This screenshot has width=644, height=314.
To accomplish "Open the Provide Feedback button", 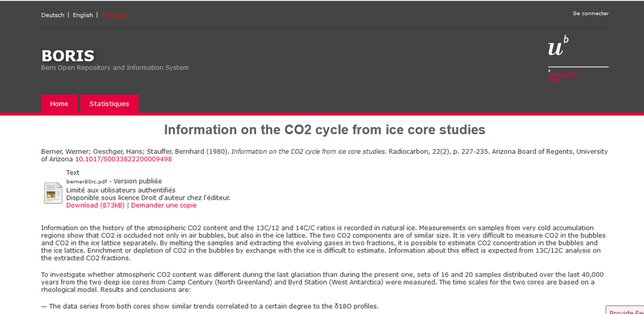I will click(626, 310).
